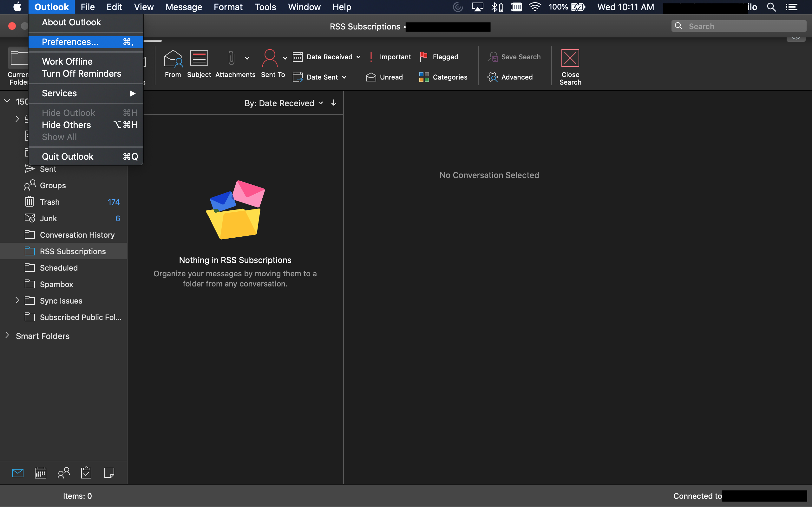Screen dimensions: 812x507
Task: Switch to People view icon
Action: pyautogui.click(x=63, y=473)
